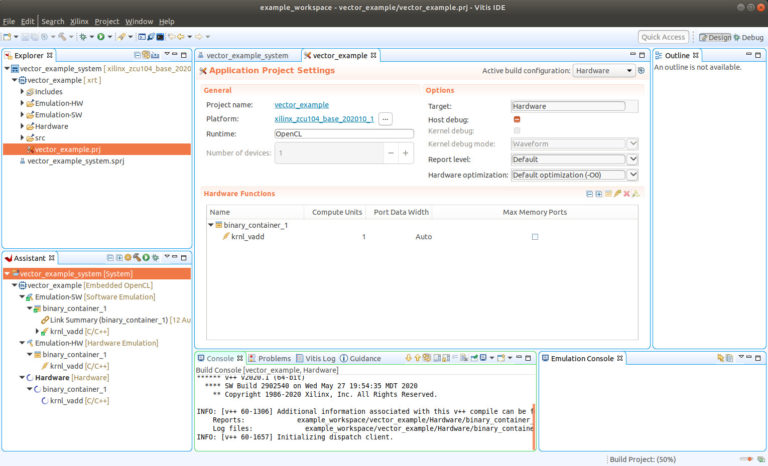Expand the Includes folder in Explorer
Viewport: 768px width, 466px height.
pos(23,91)
